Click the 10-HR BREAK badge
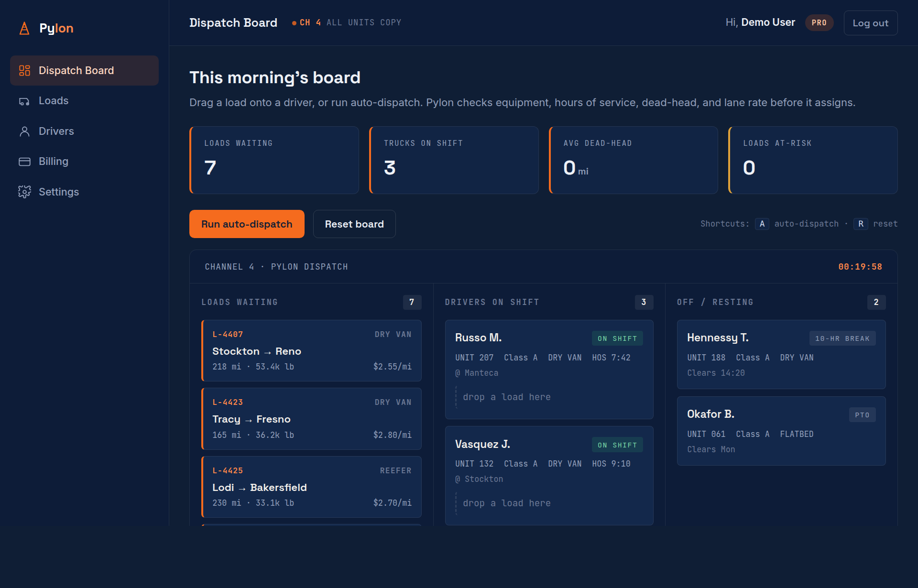918x588 pixels. tap(842, 338)
